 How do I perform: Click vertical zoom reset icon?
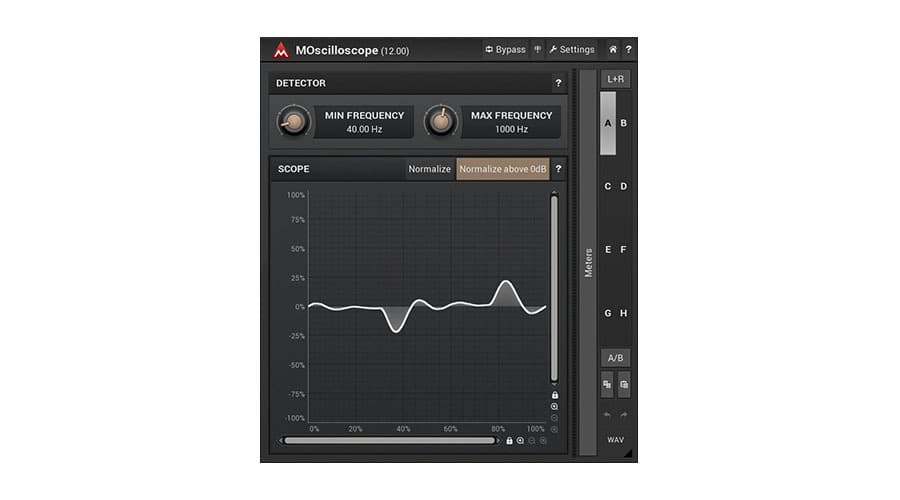pyautogui.click(x=554, y=429)
